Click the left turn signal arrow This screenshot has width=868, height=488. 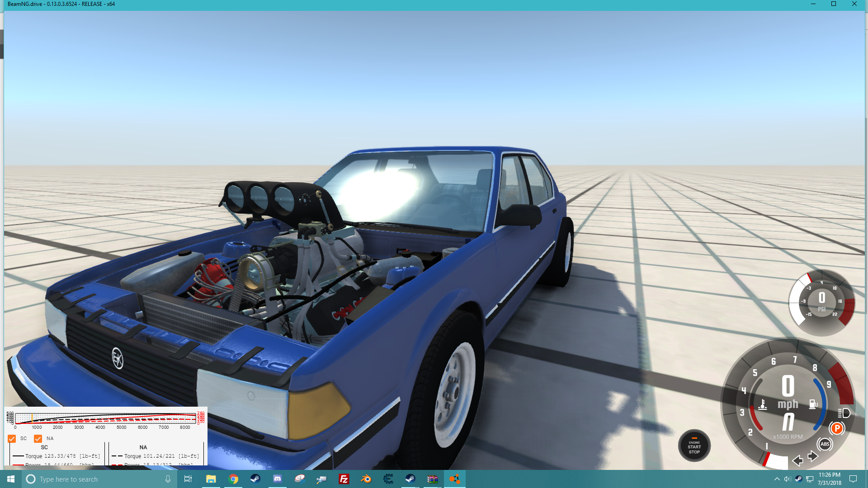(x=798, y=460)
